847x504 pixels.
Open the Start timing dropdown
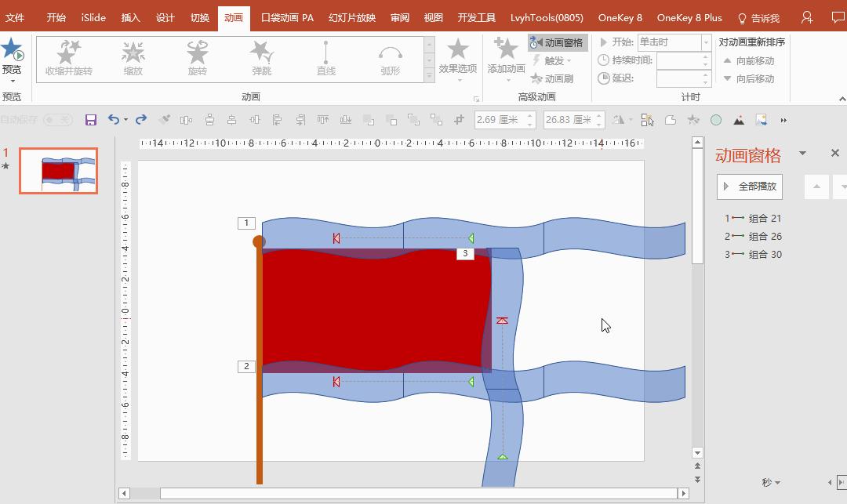pos(706,42)
